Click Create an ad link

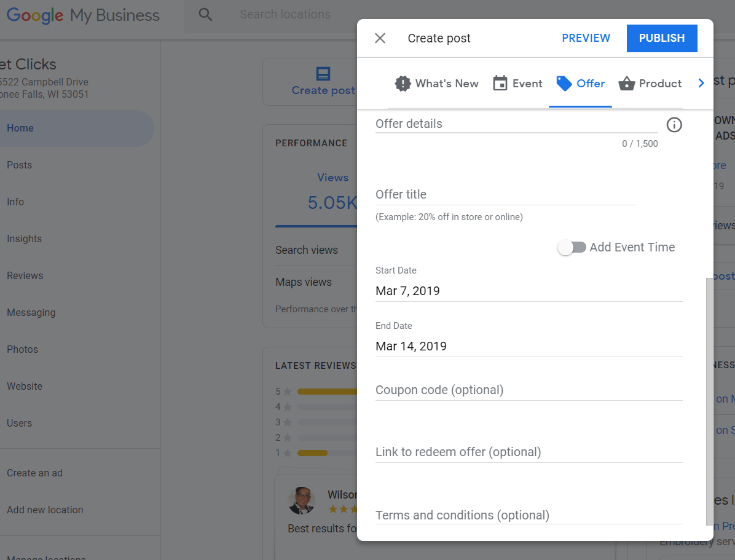click(34, 473)
